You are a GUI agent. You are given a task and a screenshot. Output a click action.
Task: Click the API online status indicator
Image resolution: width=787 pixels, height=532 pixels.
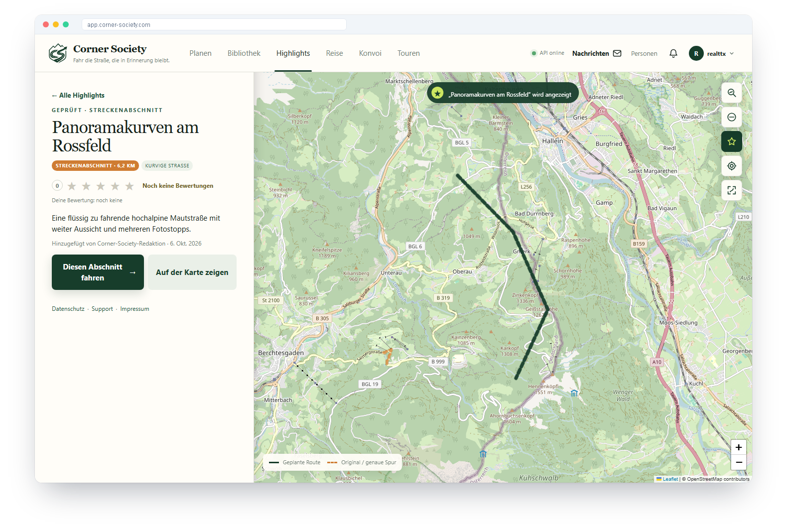[548, 53]
